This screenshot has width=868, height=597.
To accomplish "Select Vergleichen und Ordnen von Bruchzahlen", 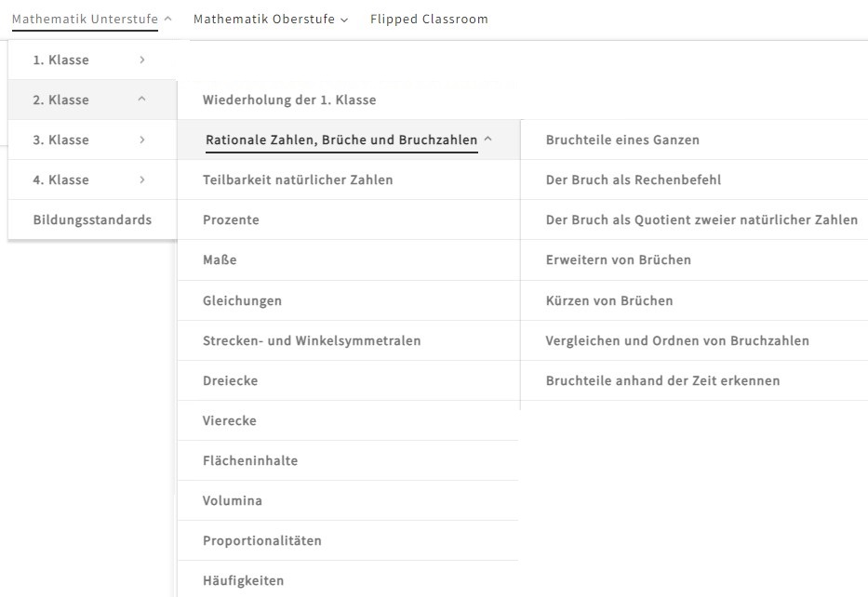I will [676, 341].
